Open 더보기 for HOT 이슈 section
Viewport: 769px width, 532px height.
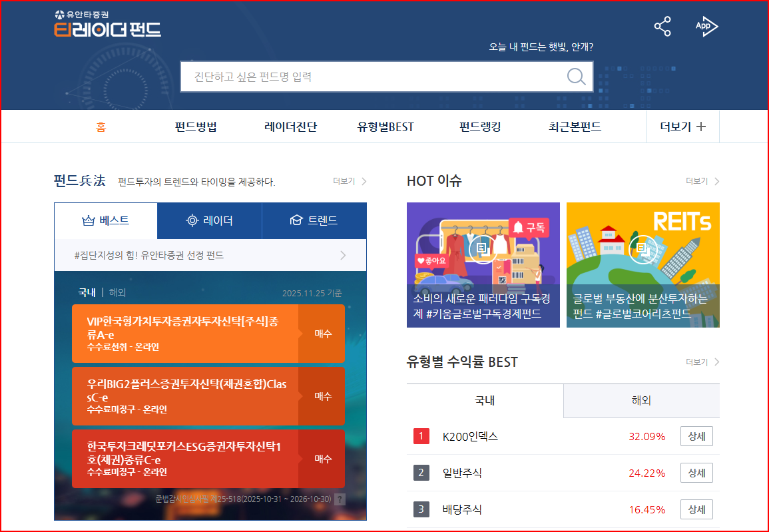tap(703, 181)
